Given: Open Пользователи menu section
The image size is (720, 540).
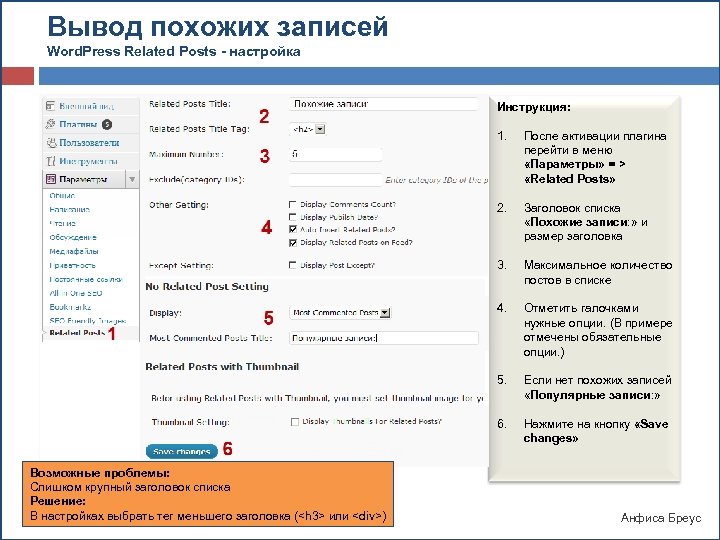Looking at the screenshot, I should 91,143.
